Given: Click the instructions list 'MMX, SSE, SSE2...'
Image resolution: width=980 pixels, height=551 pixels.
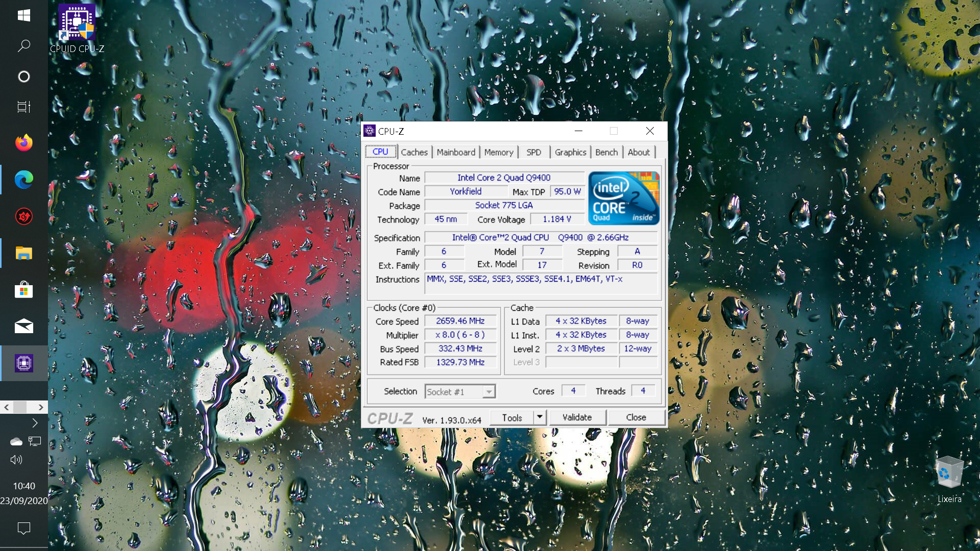Looking at the screenshot, I should (x=541, y=283).
